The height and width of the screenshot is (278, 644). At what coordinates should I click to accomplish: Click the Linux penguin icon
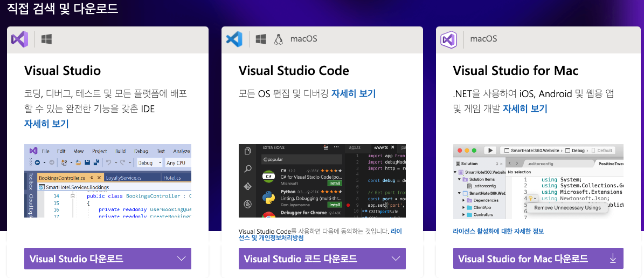tap(279, 39)
